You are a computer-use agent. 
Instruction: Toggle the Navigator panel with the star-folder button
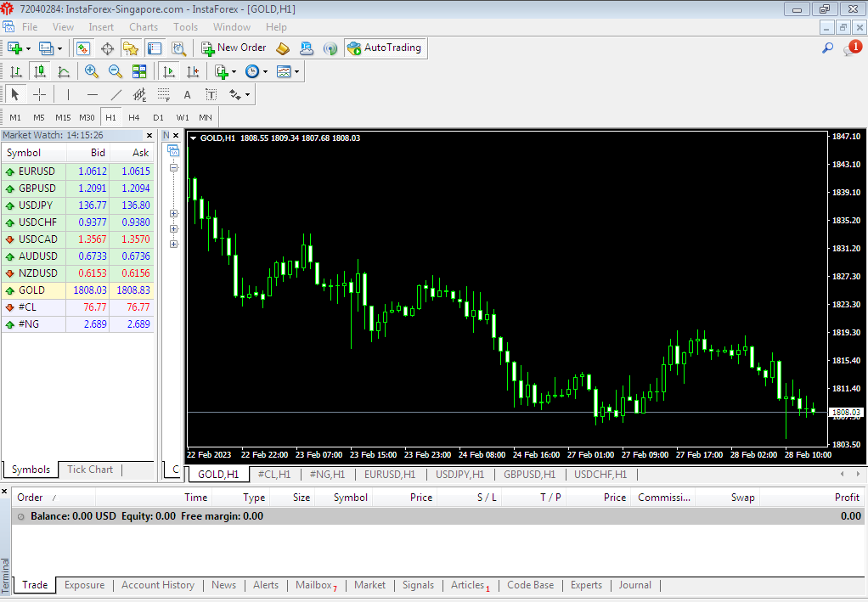pyautogui.click(x=131, y=48)
